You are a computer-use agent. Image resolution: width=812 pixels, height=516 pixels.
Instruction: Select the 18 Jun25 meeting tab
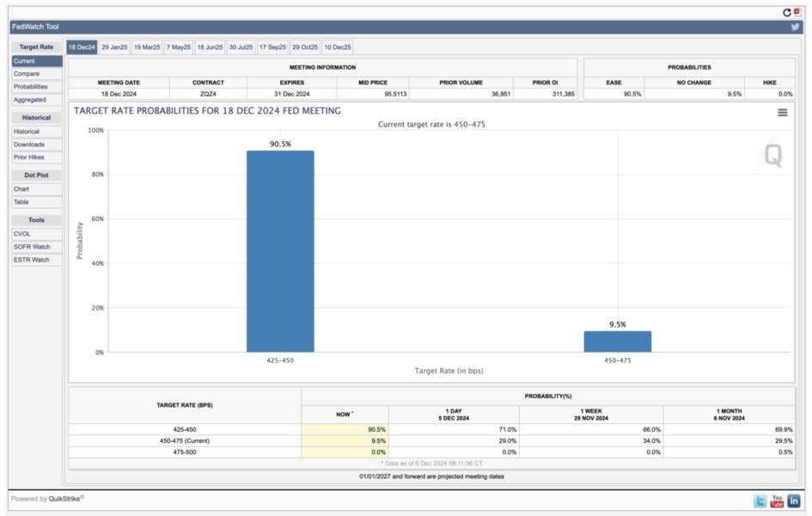coord(210,47)
